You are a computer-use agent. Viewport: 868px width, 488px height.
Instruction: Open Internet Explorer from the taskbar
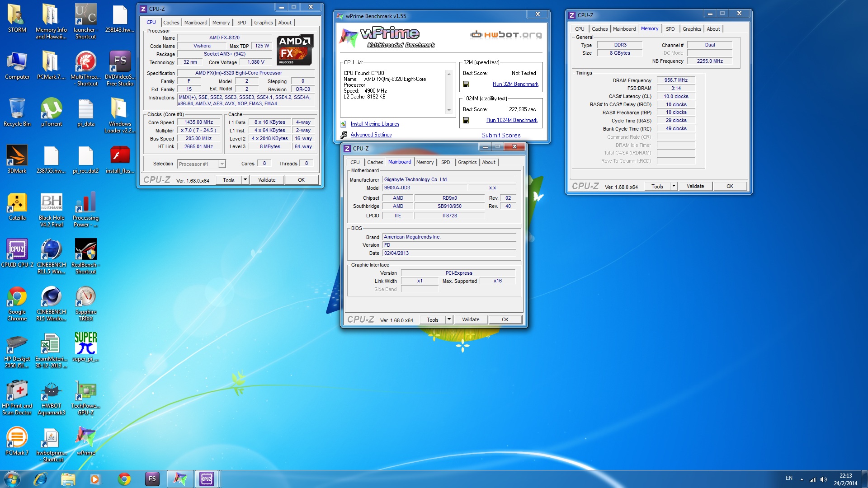(40, 479)
